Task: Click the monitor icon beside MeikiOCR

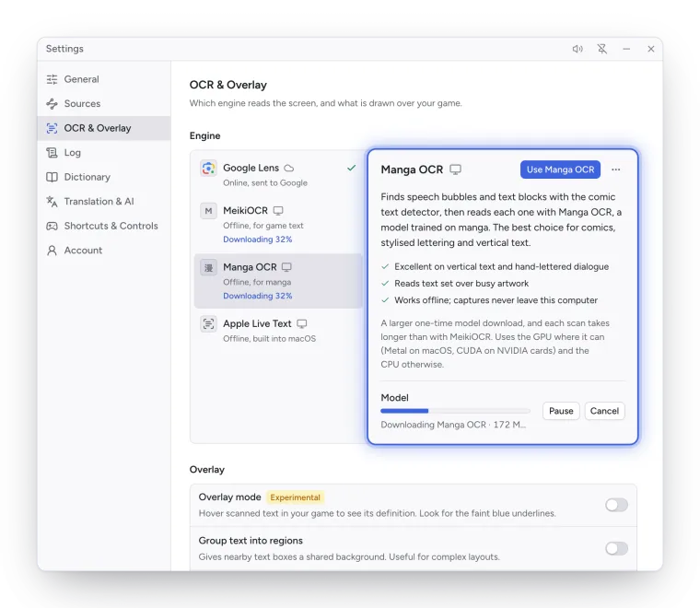Action: pyautogui.click(x=278, y=211)
